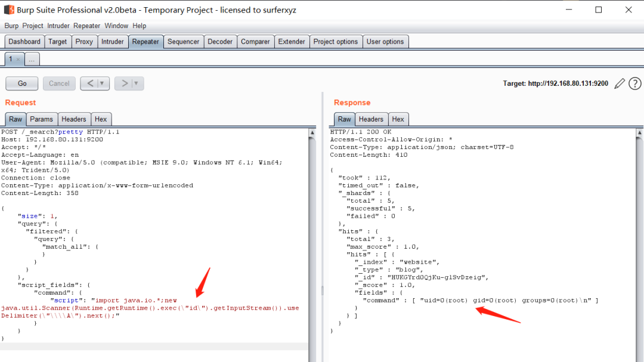
Task: Select the Request Params tab
Action: (42, 119)
